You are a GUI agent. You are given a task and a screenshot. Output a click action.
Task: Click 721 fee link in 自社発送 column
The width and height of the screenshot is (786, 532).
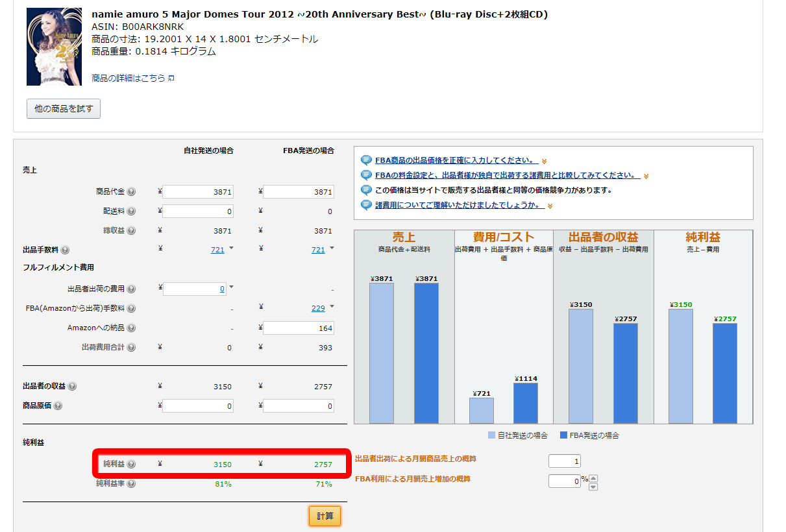pyautogui.click(x=217, y=250)
